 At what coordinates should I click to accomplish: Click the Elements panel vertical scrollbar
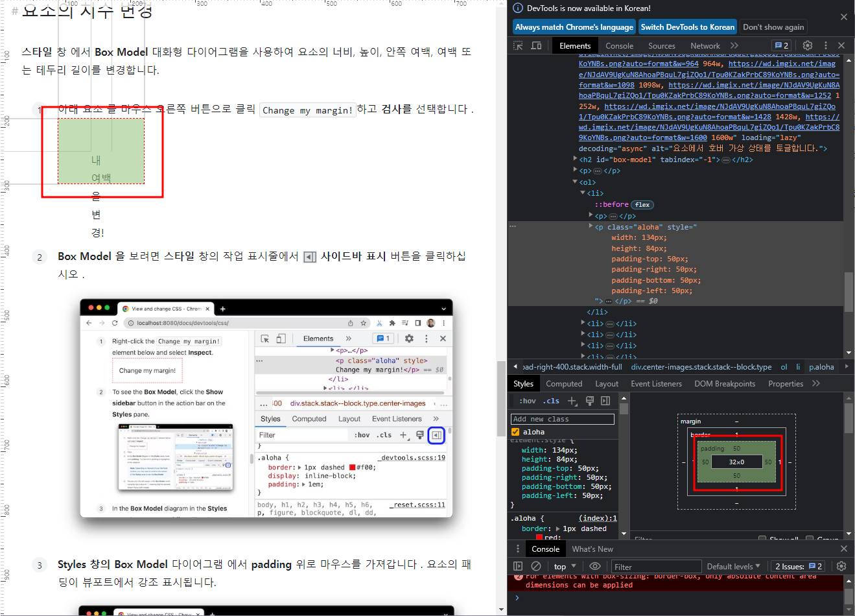(849, 292)
